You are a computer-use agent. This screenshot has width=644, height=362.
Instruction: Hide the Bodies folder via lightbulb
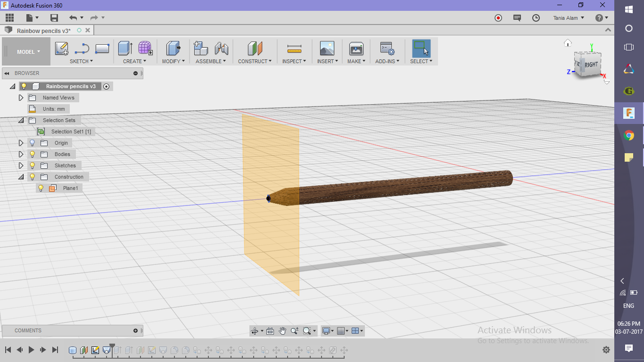click(x=33, y=154)
